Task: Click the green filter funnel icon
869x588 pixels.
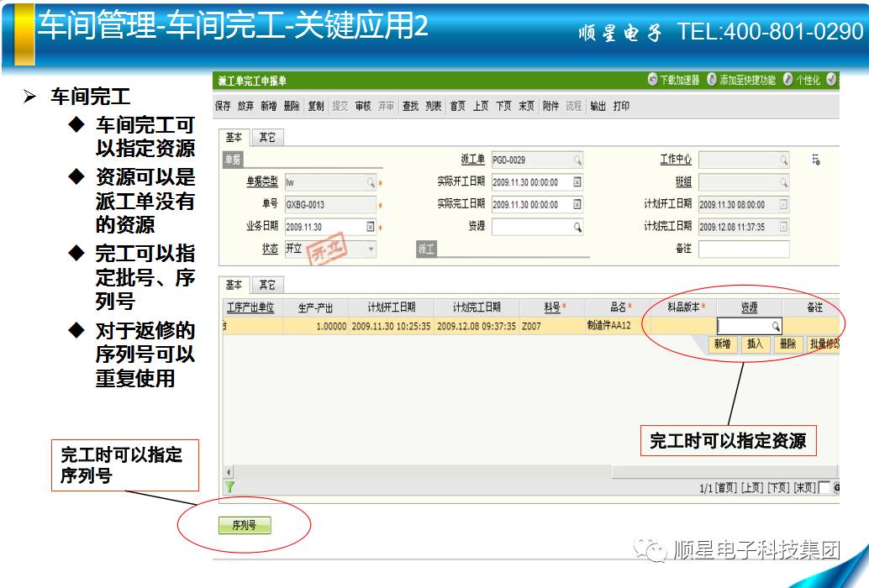Action: pos(229,486)
